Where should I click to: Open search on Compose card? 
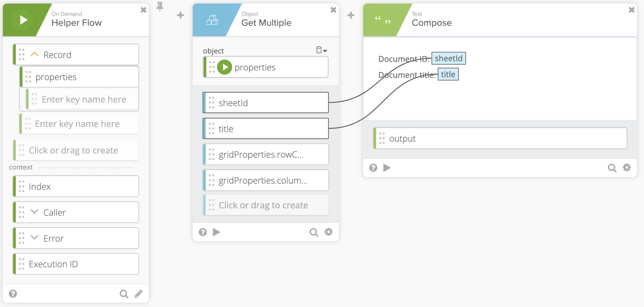point(612,168)
